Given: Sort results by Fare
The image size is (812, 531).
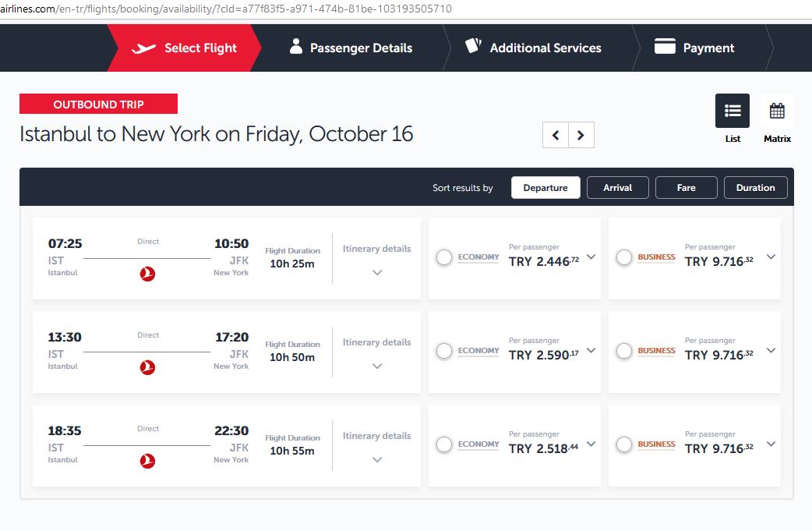Looking at the screenshot, I should click(687, 188).
